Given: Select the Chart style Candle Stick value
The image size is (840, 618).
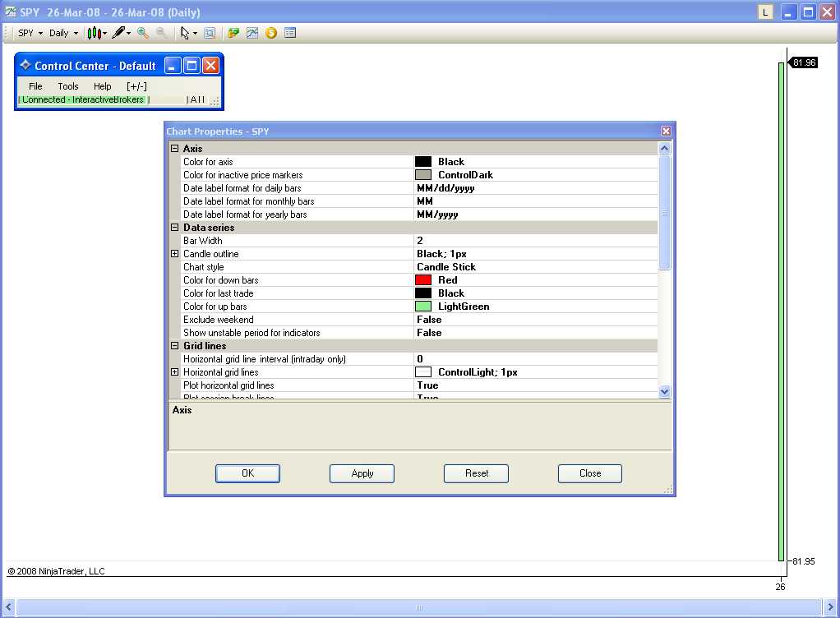Looking at the screenshot, I should (536, 267).
